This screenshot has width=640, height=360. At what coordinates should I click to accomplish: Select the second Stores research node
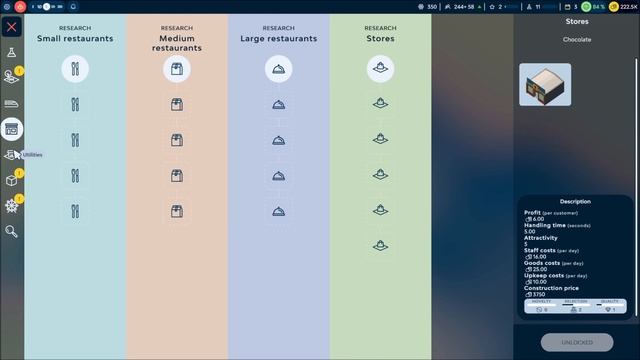tap(380, 103)
